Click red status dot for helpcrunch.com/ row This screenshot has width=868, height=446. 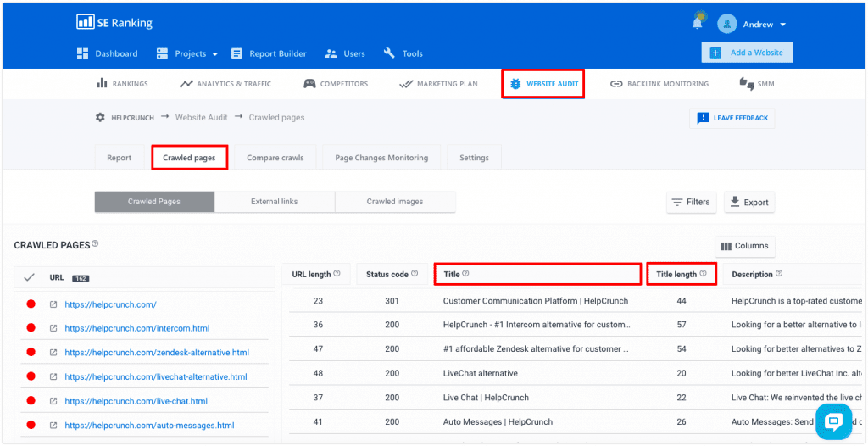31,304
